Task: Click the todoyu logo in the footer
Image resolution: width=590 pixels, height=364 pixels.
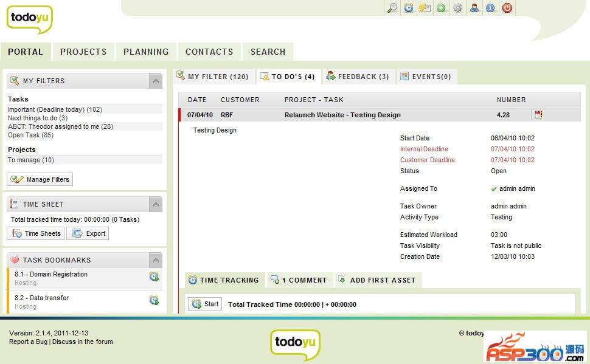Action: [x=296, y=345]
